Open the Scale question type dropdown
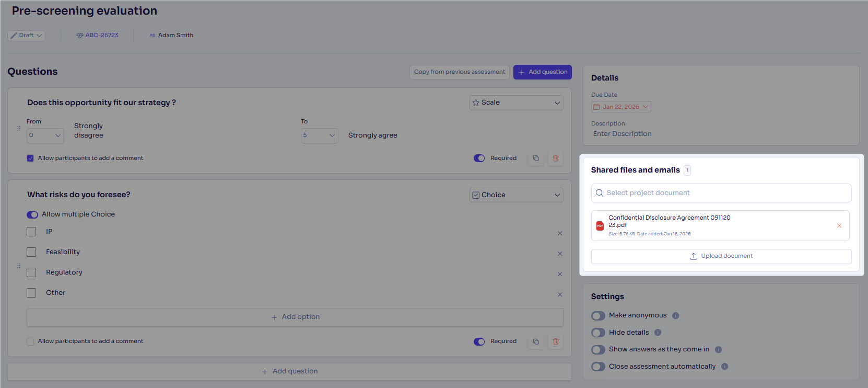This screenshot has height=388, width=868. click(516, 102)
